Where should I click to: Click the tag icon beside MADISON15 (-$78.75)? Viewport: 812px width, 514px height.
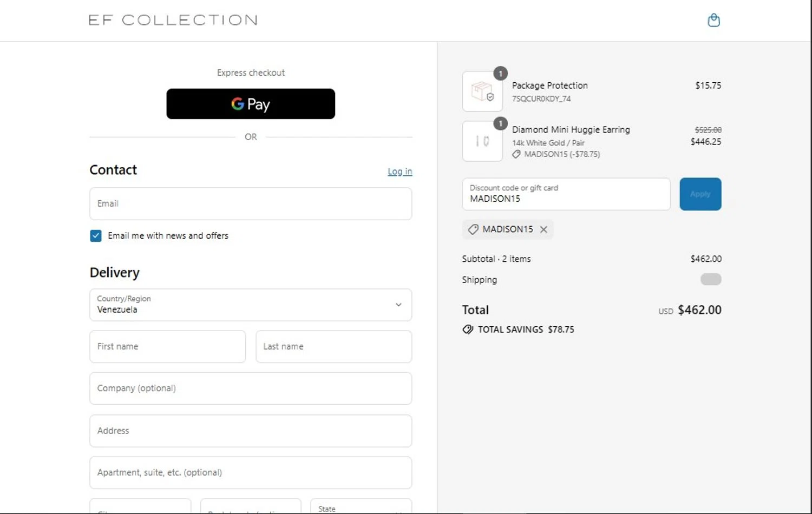pos(516,154)
